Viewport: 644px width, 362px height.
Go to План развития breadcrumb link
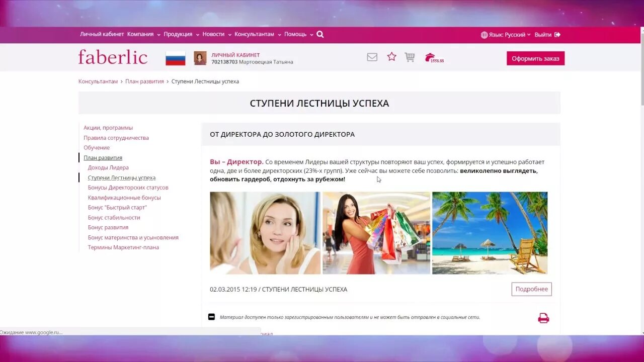[144, 81]
